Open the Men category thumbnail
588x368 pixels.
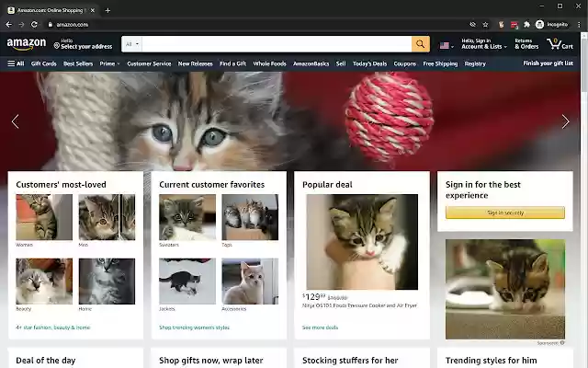(x=107, y=217)
